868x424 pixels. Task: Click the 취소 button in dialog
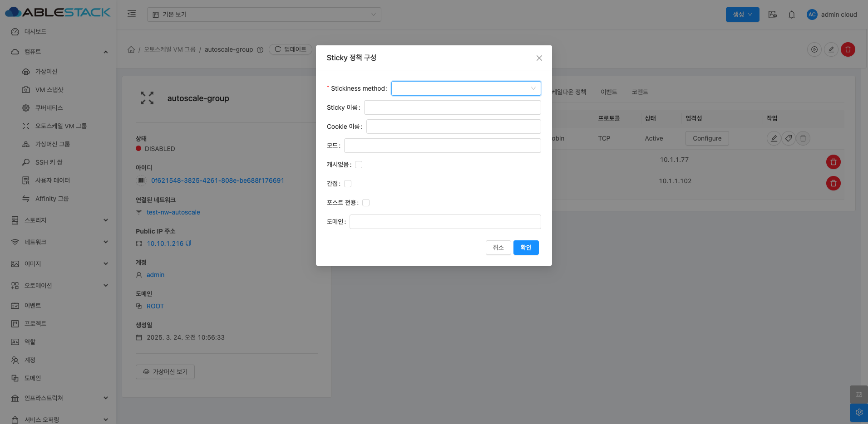498,248
